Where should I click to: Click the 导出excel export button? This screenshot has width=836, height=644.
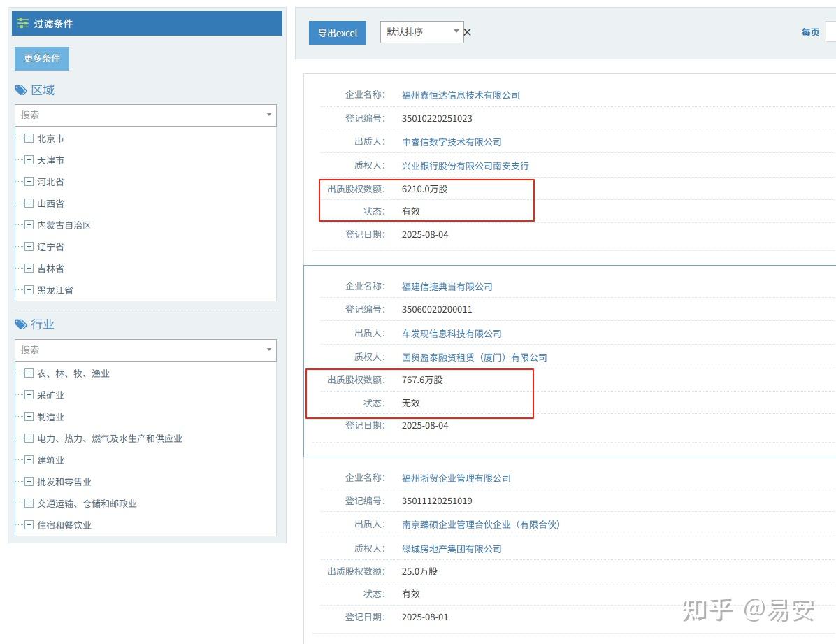pyautogui.click(x=338, y=32)
